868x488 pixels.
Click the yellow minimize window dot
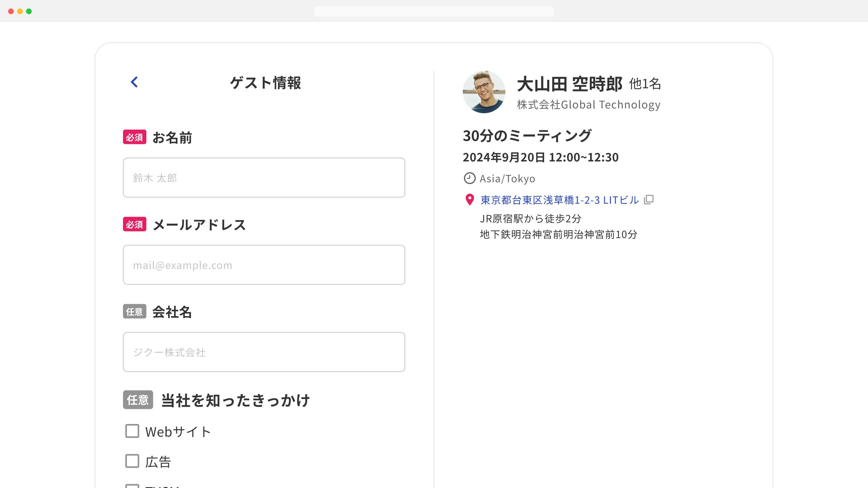click(20, 11)
